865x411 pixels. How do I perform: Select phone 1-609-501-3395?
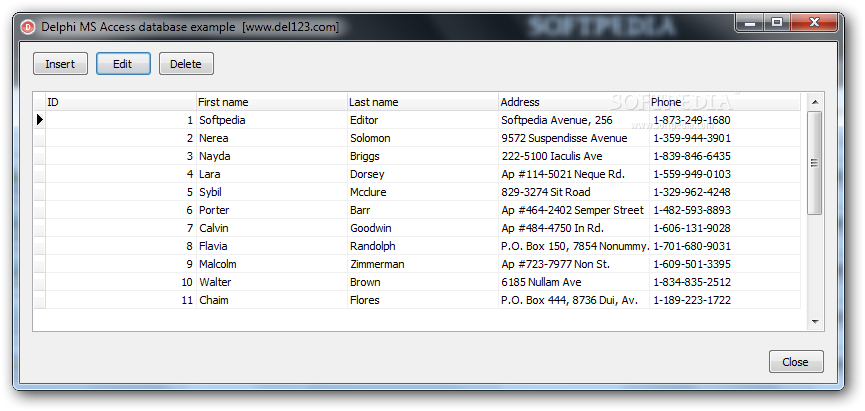coord(725,264)
